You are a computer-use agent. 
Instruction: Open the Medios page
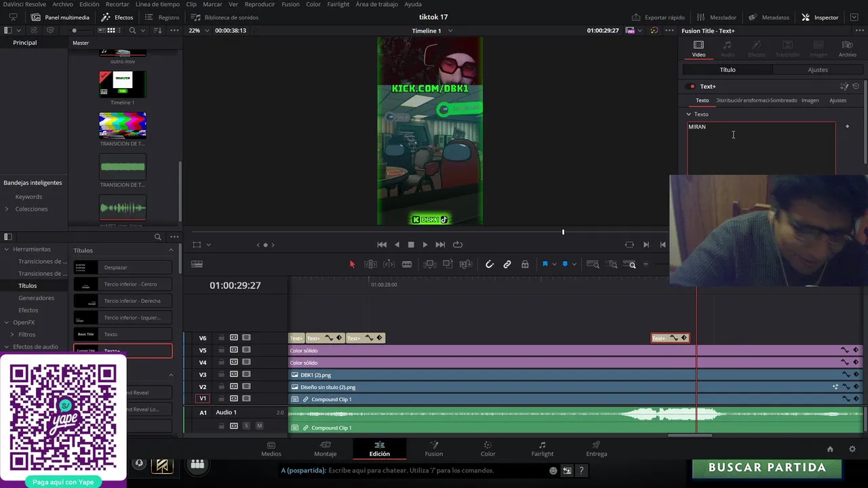(271, 449)
